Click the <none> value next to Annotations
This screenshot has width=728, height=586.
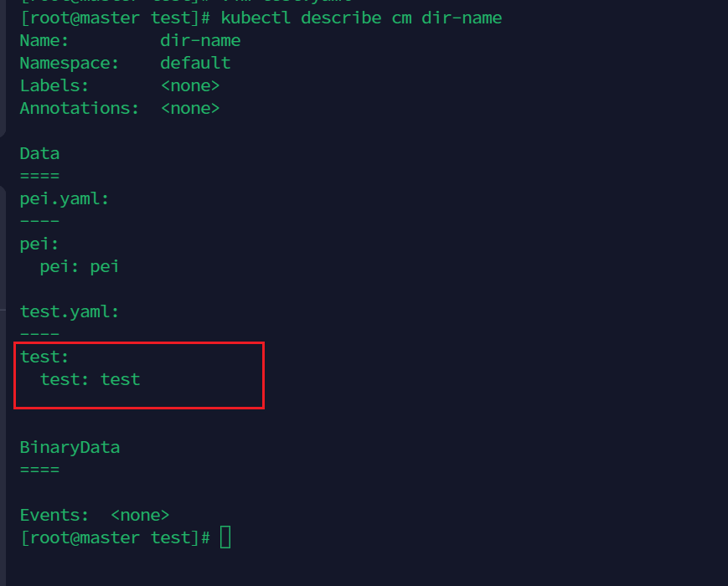pos(190,108)
